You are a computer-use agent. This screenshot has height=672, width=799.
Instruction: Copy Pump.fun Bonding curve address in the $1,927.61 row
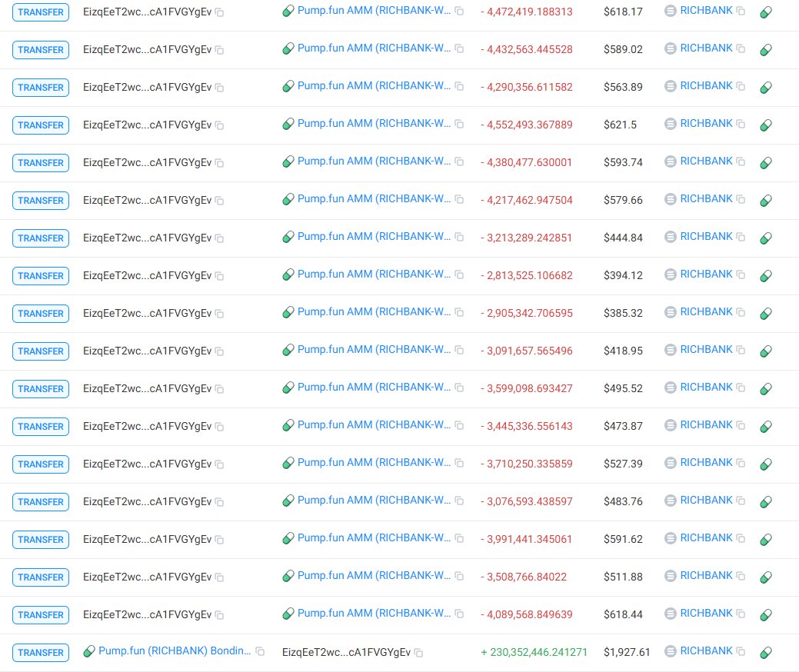click(x=260, y=652)
